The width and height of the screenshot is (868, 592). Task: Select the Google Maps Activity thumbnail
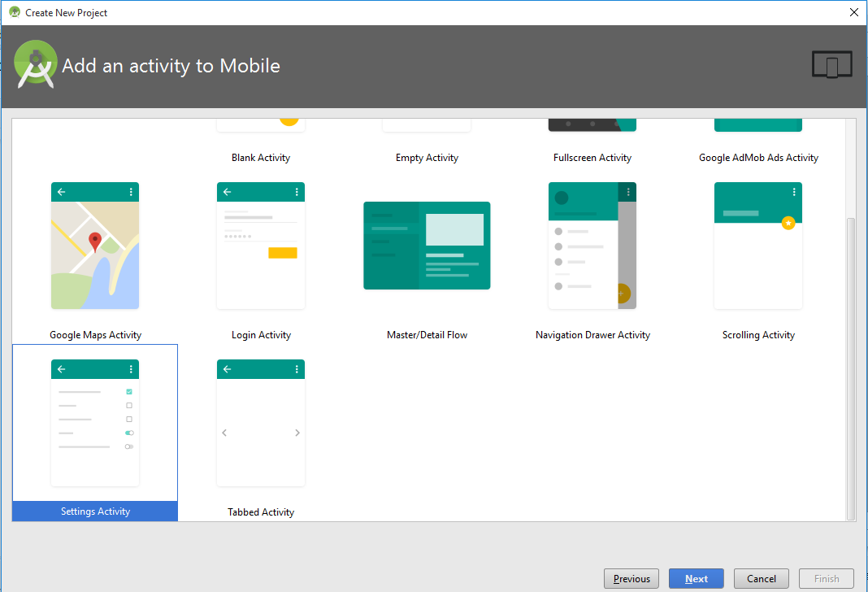click(94, 246)
